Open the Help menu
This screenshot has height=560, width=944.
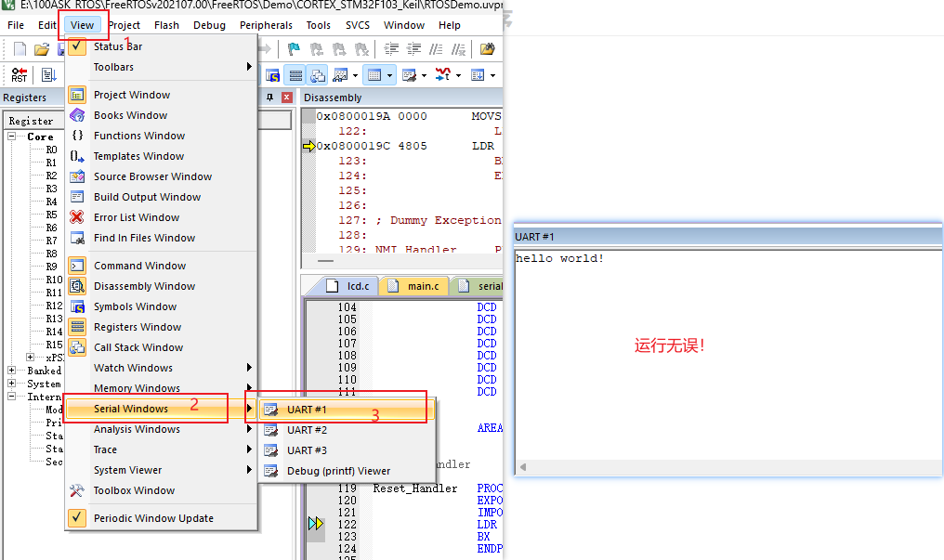449,25
